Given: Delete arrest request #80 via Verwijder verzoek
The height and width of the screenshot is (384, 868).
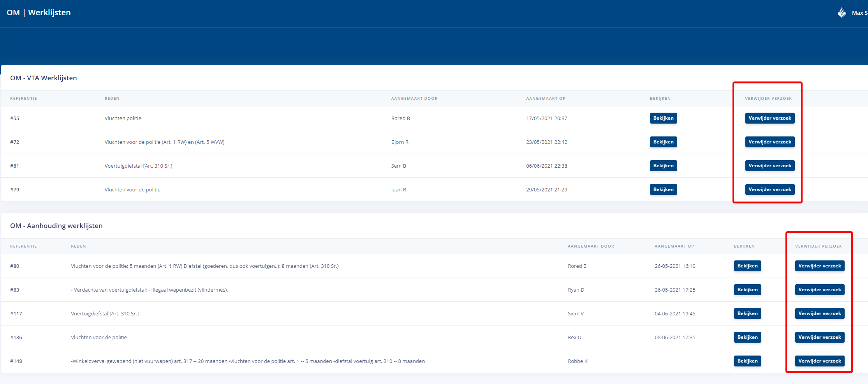Looking at the screenshot, I should (819, 266).
